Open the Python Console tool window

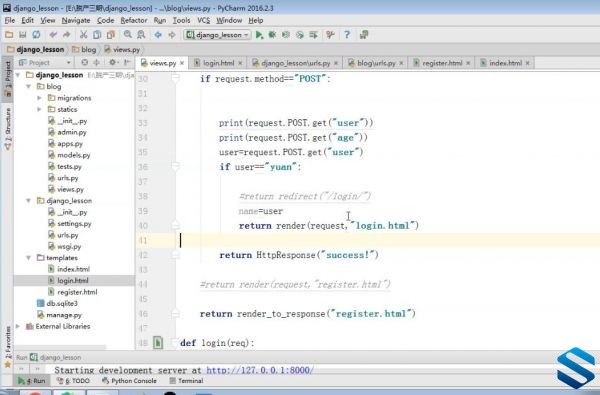(129, 381)
